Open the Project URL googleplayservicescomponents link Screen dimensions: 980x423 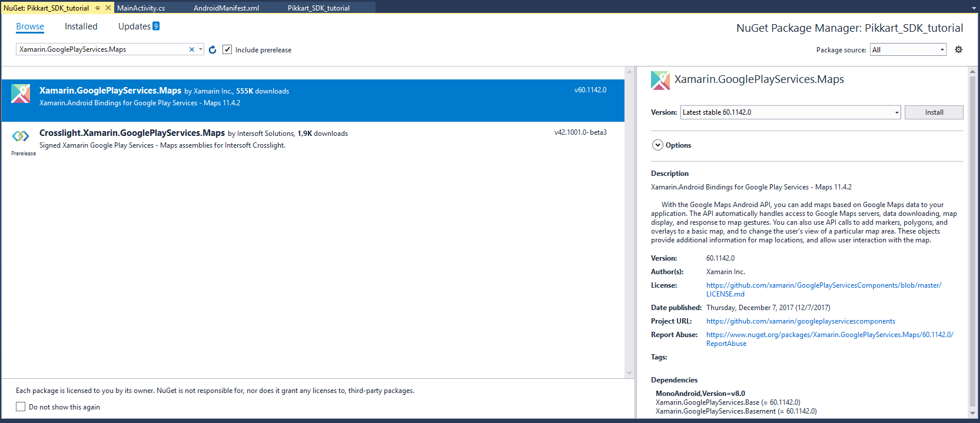click(x=800, y=321)
